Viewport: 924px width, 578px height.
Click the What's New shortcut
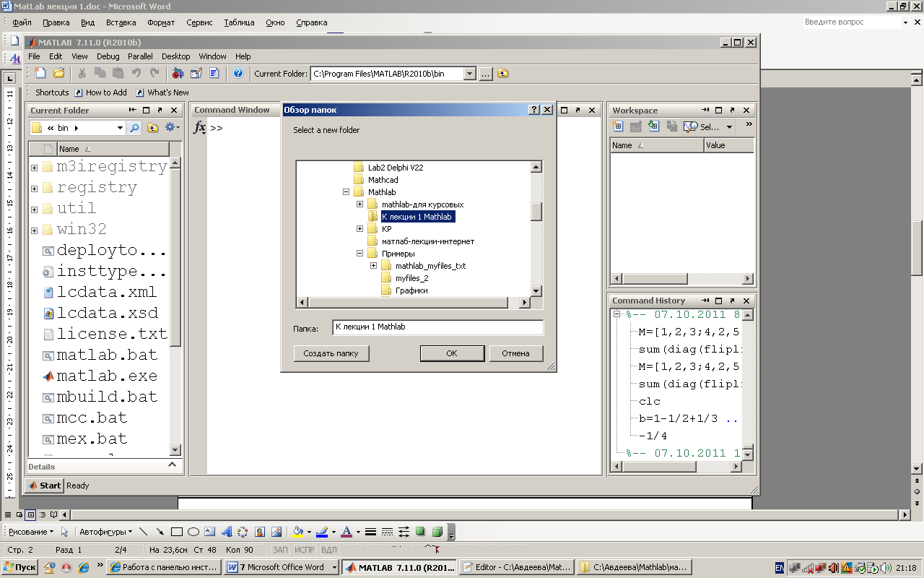click(x=162, y=92)
